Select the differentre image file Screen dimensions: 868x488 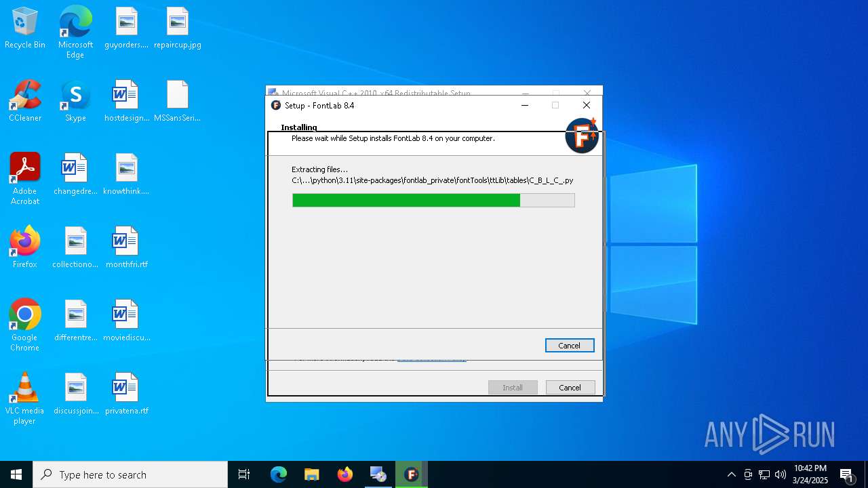pos(75,321)
